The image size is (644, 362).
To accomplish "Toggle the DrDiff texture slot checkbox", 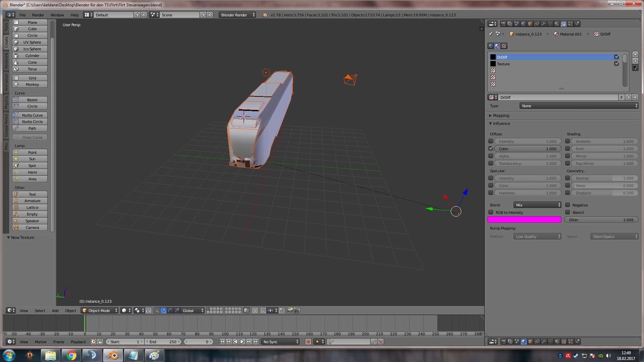I will pos(616,57).
